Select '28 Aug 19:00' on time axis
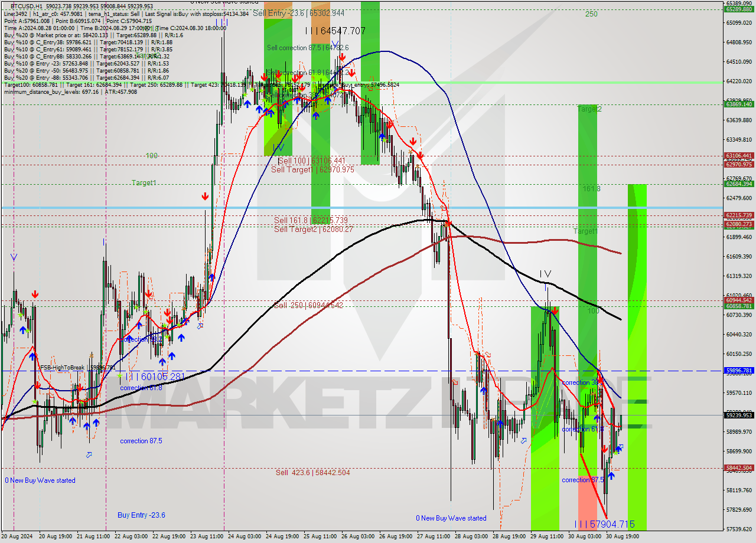 (510, 537)
